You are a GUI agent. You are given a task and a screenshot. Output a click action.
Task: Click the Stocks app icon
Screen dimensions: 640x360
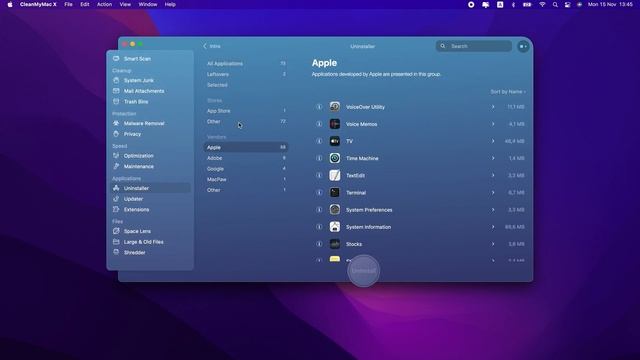335,244
